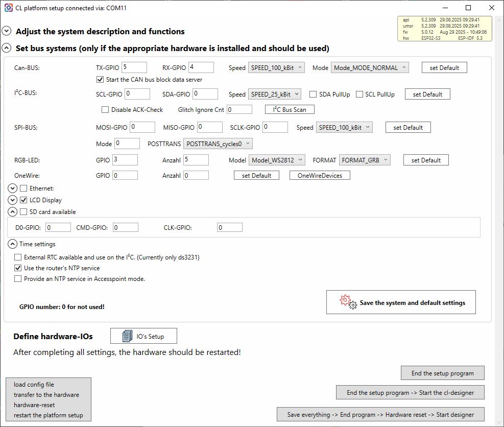Click the I²C Bus Scan button
504x427 pixels.
[x=290, y=110]
